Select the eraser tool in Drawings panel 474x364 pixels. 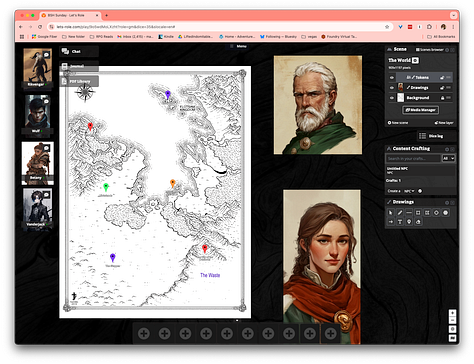tap(418, 222)
